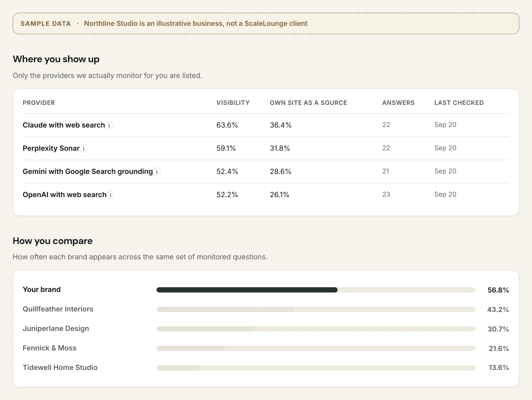Select the Fennick & Moss progress bar
The image size is (532, 400).
tap(316, 348)
